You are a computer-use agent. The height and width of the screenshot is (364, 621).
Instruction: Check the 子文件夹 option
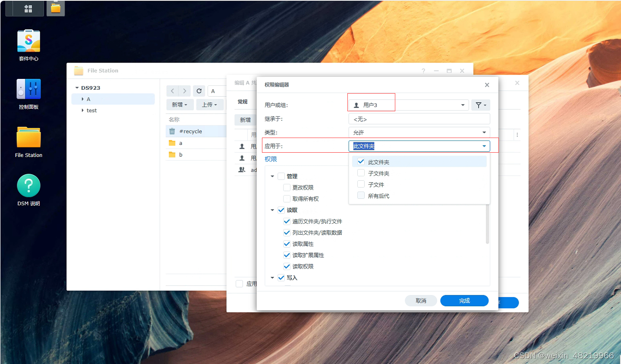pos(361,173)
